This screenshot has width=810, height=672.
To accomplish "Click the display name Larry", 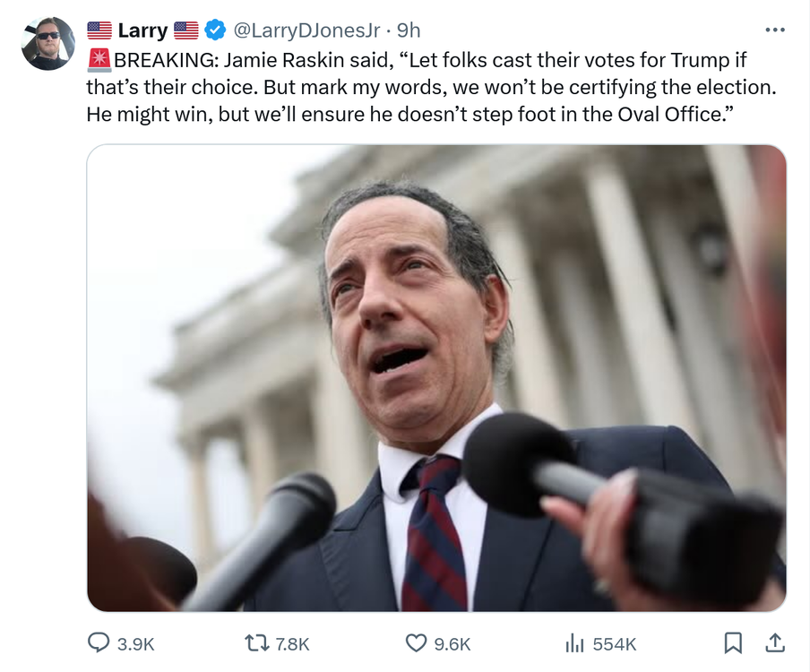I will [142, 30].
